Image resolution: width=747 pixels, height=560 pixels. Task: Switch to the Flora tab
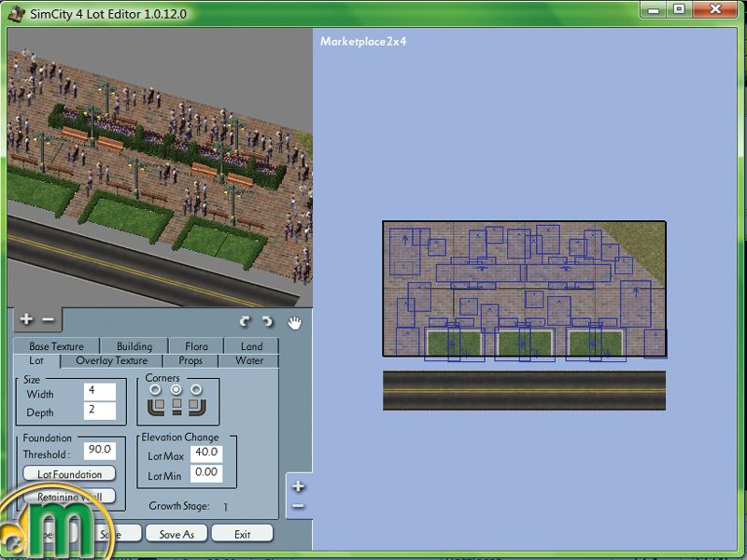click(x=196, y=346)
